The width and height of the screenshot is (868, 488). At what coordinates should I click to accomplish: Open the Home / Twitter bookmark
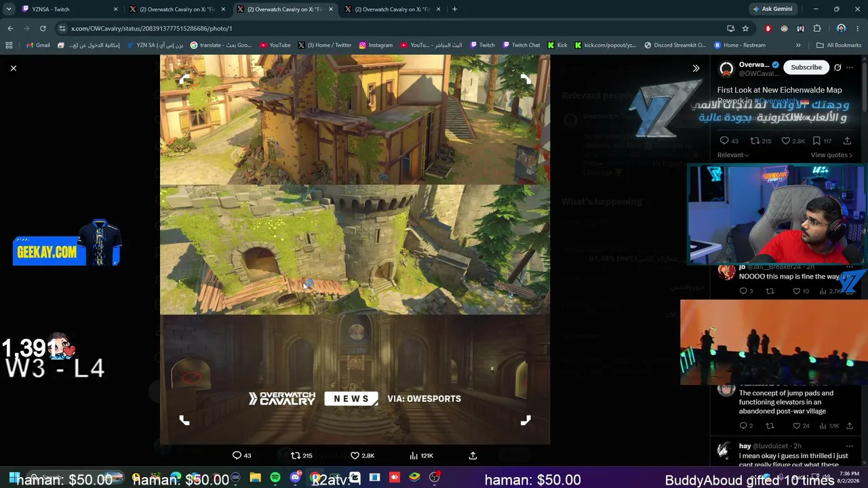[324, 45]
